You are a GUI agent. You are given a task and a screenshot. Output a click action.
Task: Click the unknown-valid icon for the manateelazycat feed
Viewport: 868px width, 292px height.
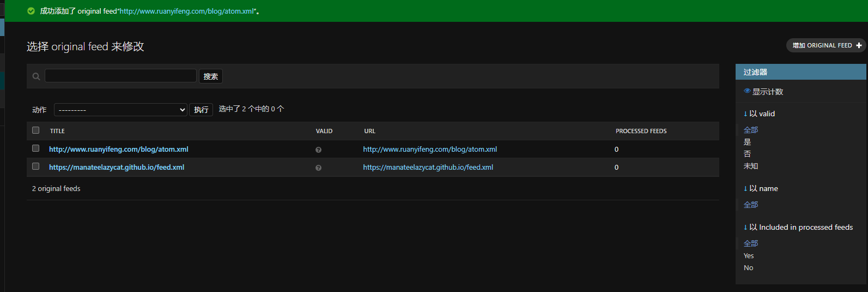(318, 168)
